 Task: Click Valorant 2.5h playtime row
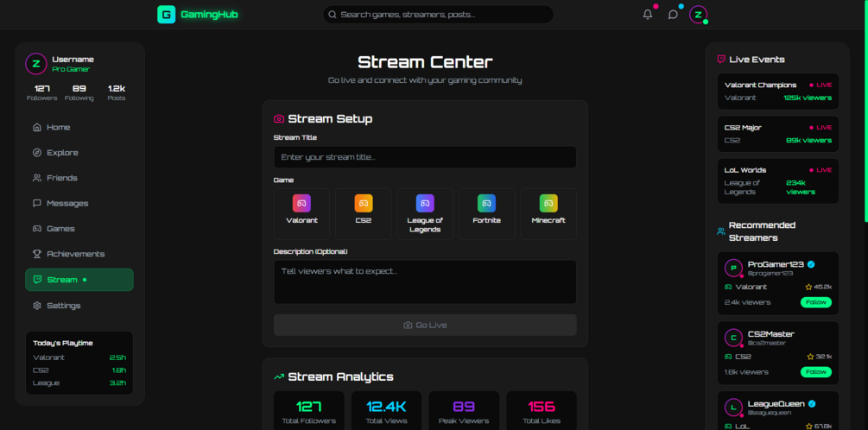79,357
